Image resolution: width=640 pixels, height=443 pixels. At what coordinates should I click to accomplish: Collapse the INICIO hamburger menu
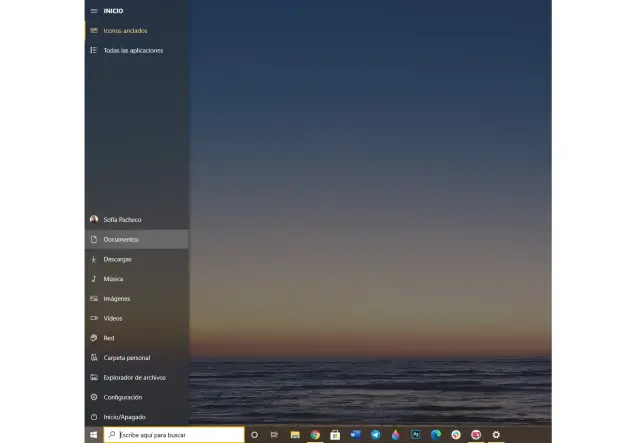point(94,11)
